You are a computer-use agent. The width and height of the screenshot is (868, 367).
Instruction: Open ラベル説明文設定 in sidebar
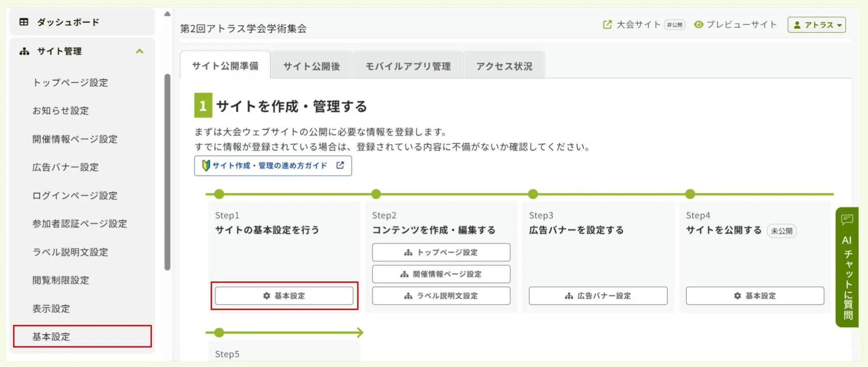coord(70,252)
